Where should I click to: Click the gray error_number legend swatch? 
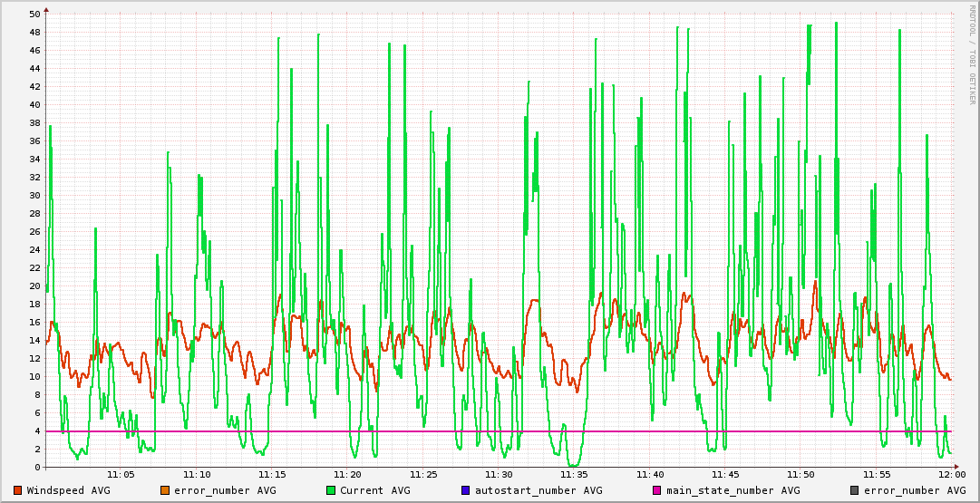pos(855,490)
